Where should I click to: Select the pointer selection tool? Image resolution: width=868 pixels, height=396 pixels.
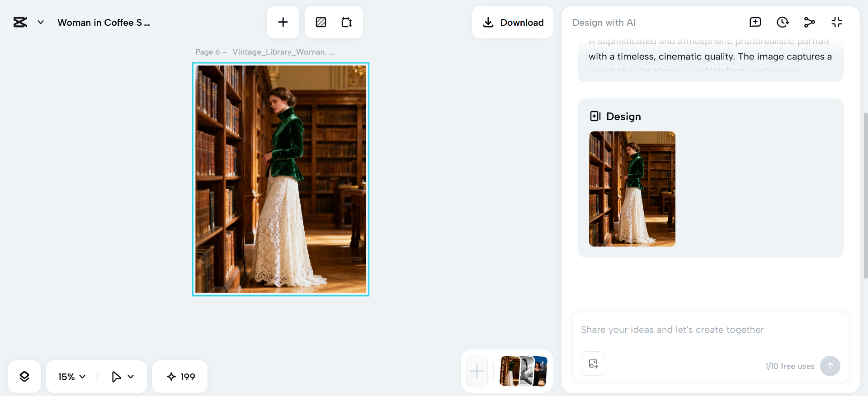click(x=116, y=377)
